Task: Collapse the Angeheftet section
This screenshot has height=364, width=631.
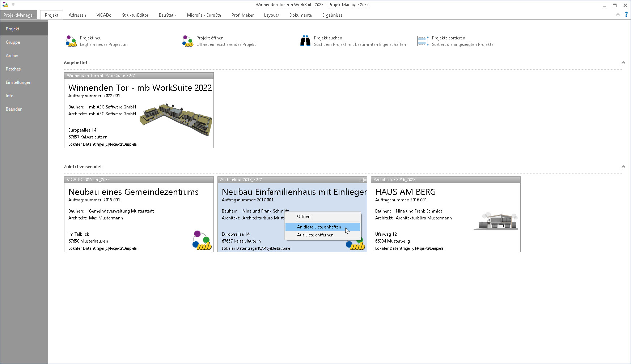Action: click(623, 63)
